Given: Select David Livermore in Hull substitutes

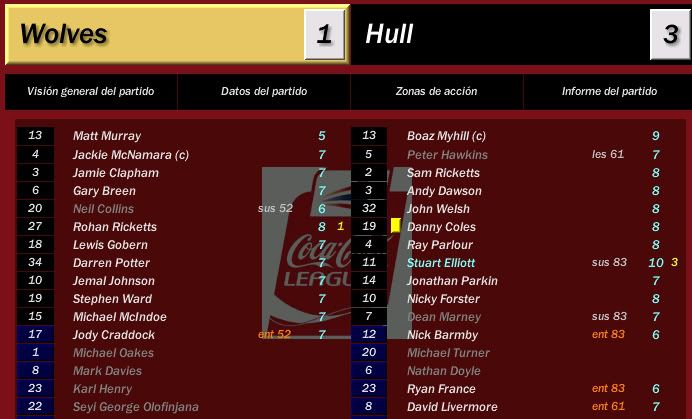Looking at the screenshot, I should point(452,407).
